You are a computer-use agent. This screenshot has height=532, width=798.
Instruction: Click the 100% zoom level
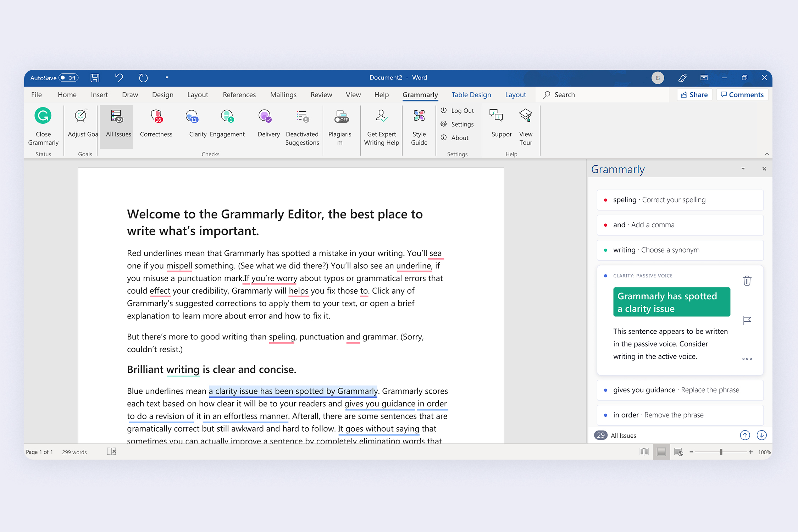764,452
